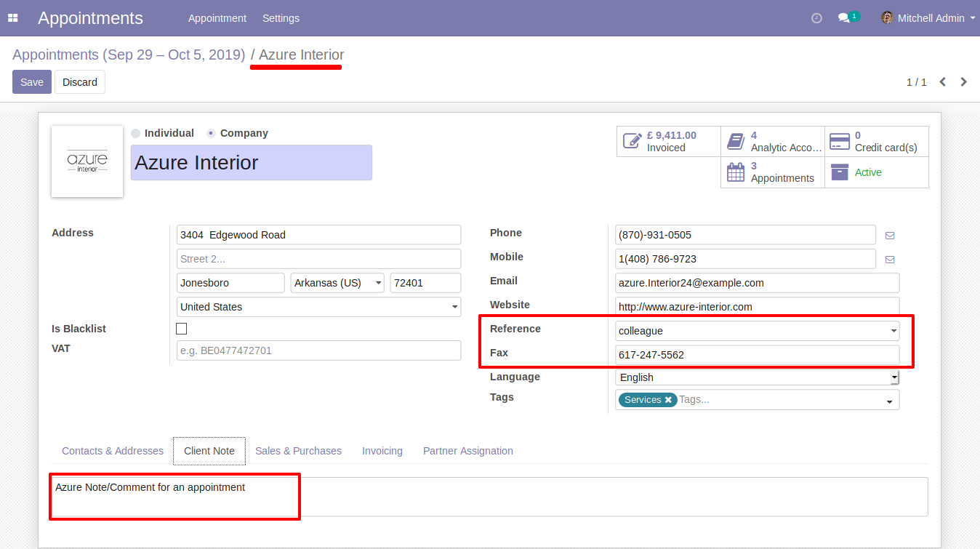The height and width of the screenshot is (549, 980).
Task: Switch to the Client Note tab
Action: (x=209, y=451)
